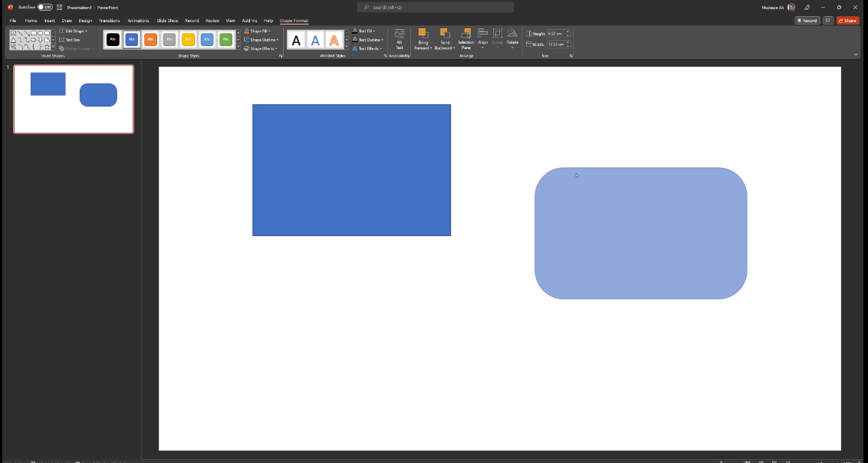868x463 pixels.
Task: Increase shape Height with stepper arrow
Action: [x=568, y=32]
